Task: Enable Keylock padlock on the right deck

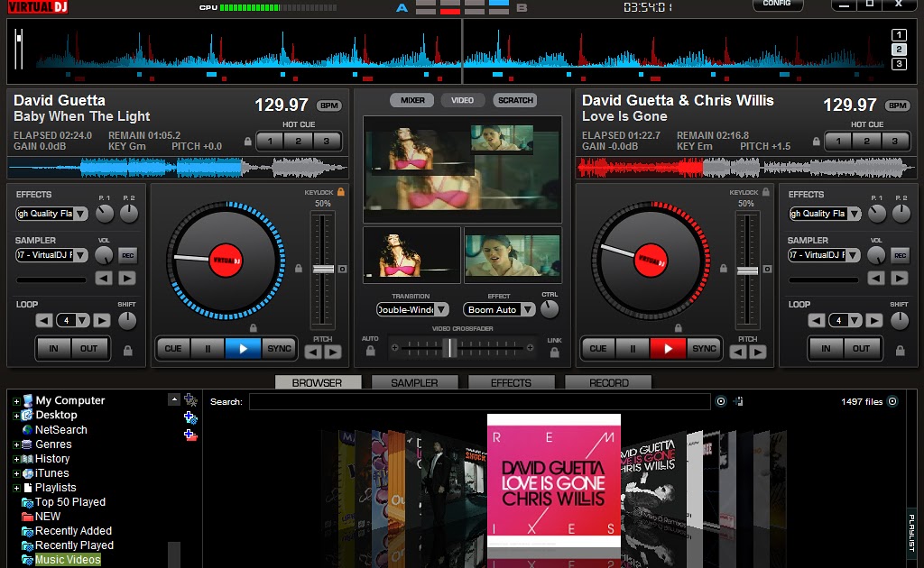Action: [x=763, y=192]
